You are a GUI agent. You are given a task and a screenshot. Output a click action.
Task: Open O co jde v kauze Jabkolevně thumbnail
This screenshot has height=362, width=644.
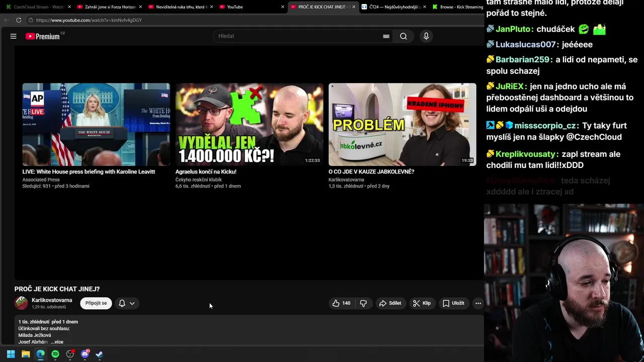[x=402, y=124]
